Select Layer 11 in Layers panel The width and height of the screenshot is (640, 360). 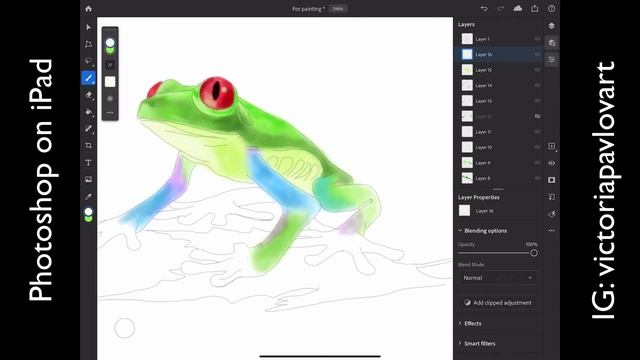(x=498, y=132)
